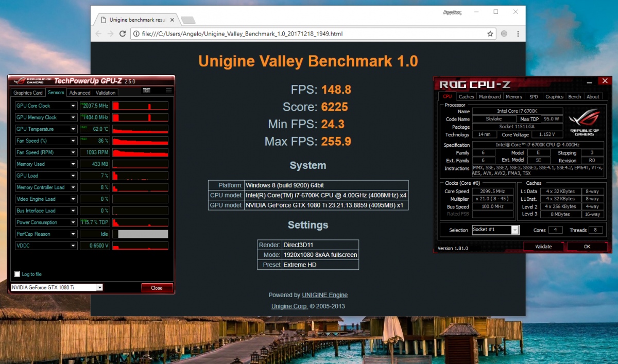Click the Chrome extension icon beside the star
618x364 pixels.
[504, 33]
